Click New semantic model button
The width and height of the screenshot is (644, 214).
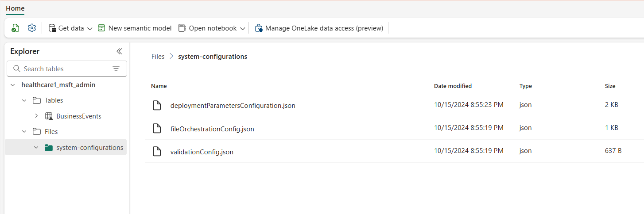click(135, 28)
